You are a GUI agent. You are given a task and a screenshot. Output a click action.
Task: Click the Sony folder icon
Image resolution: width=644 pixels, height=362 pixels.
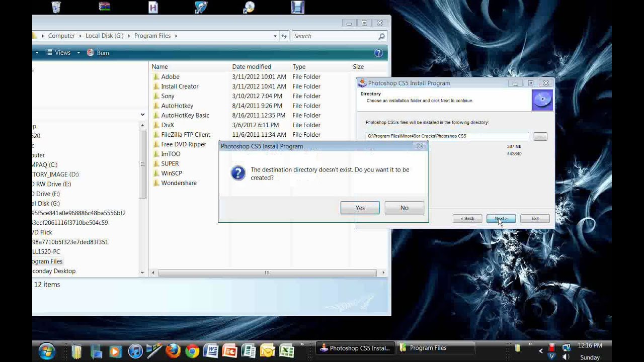[156, 96]
